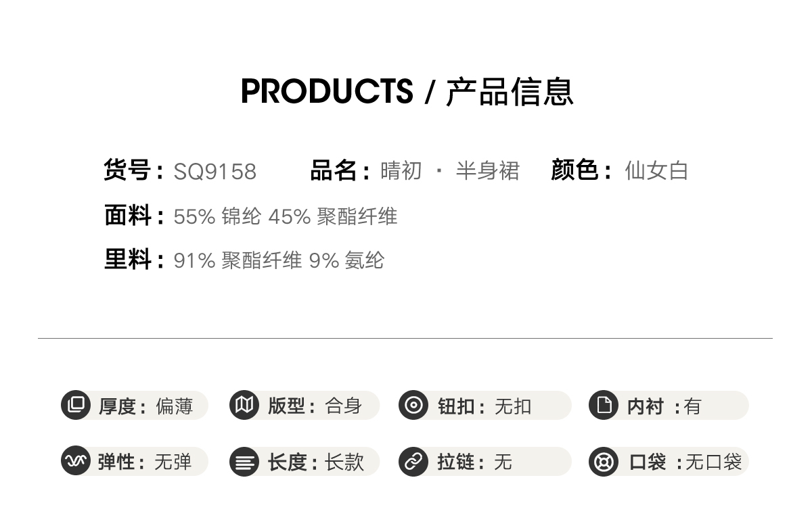The height and width of the screenshot is (505, 812).
Task: Click the 偏薄 thickness value
Action: [x=175, y=406]
